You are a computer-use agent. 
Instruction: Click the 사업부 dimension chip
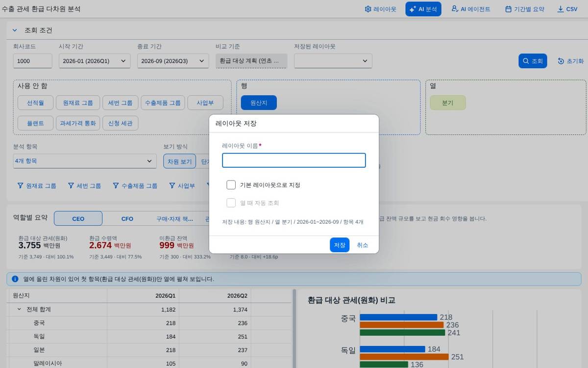click(205, 103)
